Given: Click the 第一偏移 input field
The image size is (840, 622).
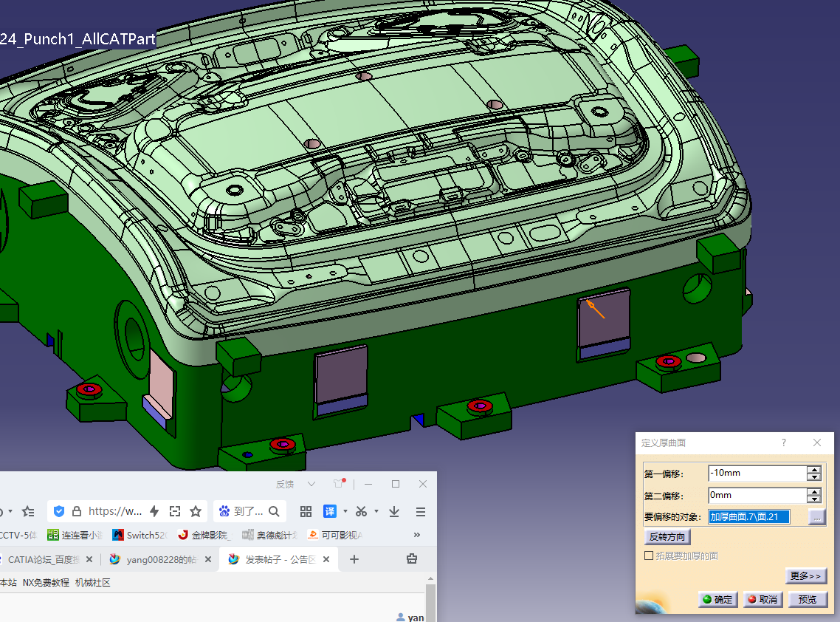Looking at the screenshot, I should point(755,473).
